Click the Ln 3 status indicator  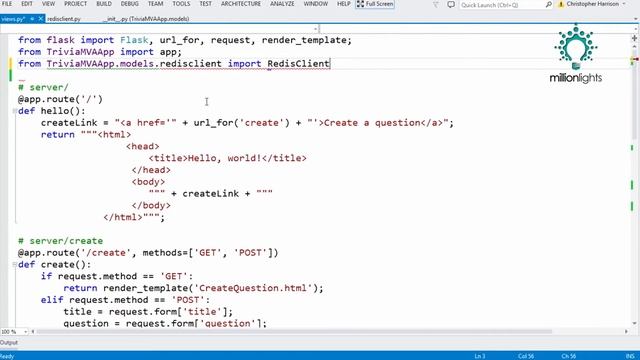[480, 356]
